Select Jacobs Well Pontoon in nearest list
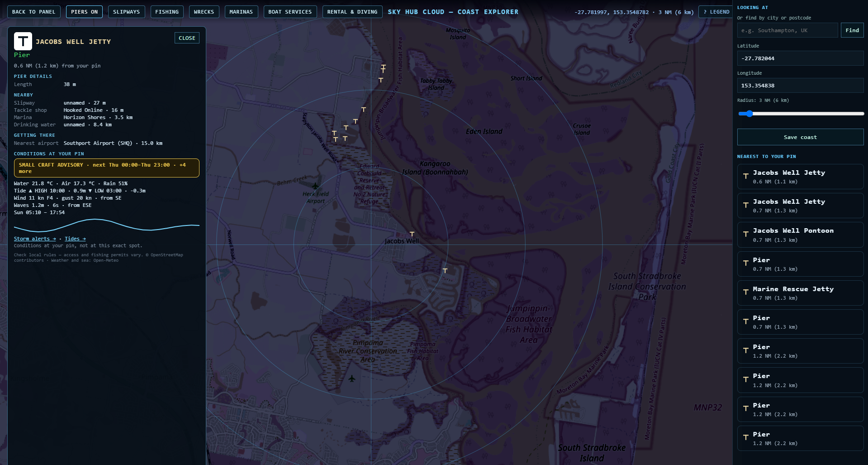This screenshot has height=465, width=868. tap(800, 235)
